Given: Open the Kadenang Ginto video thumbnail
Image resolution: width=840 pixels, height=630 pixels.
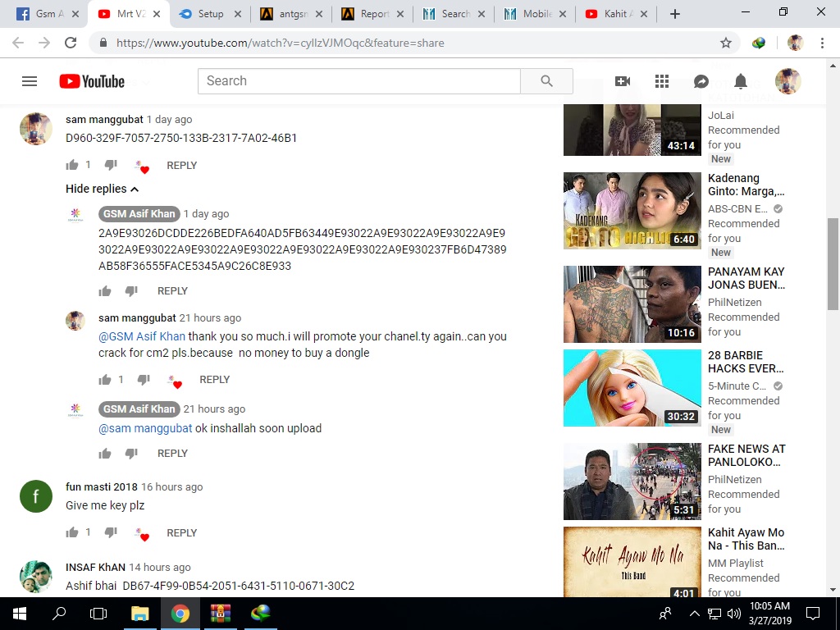Looking at the screenshot, I should point(632,211).
